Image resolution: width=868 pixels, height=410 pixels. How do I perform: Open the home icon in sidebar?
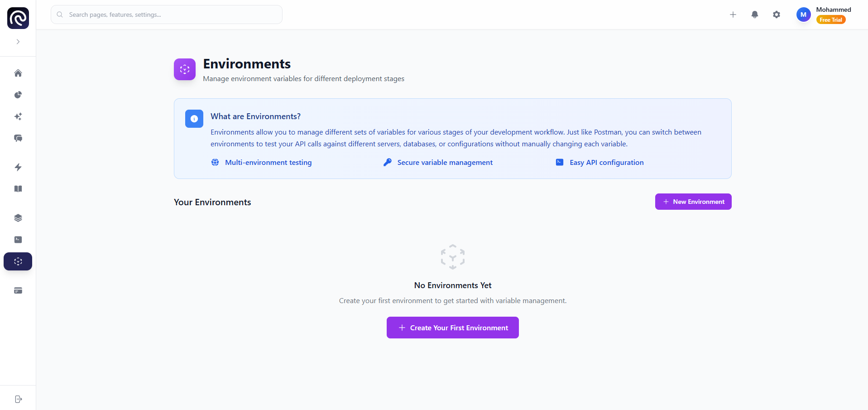pyautogui.click(x=18, y=73)
